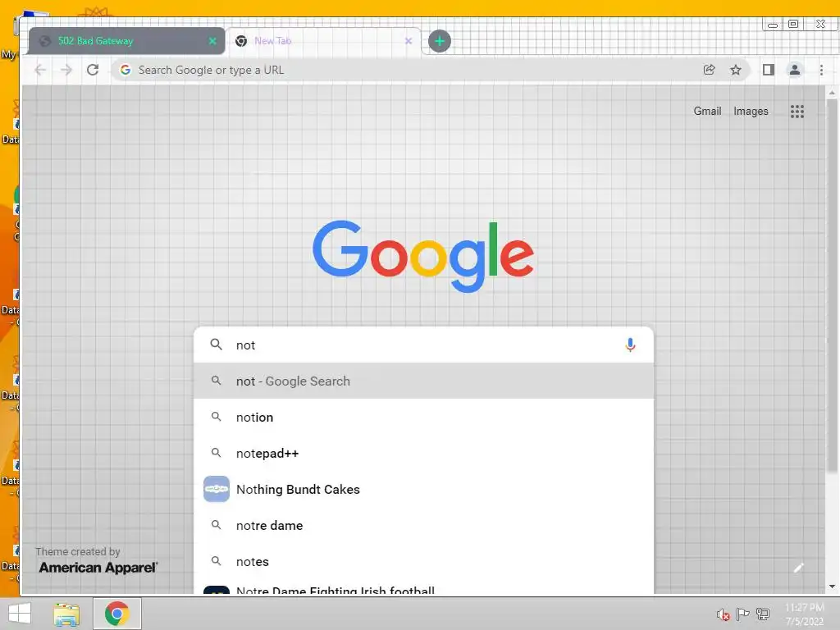Open the Google apps grid
Screen dimensions: 840x630
797,112
